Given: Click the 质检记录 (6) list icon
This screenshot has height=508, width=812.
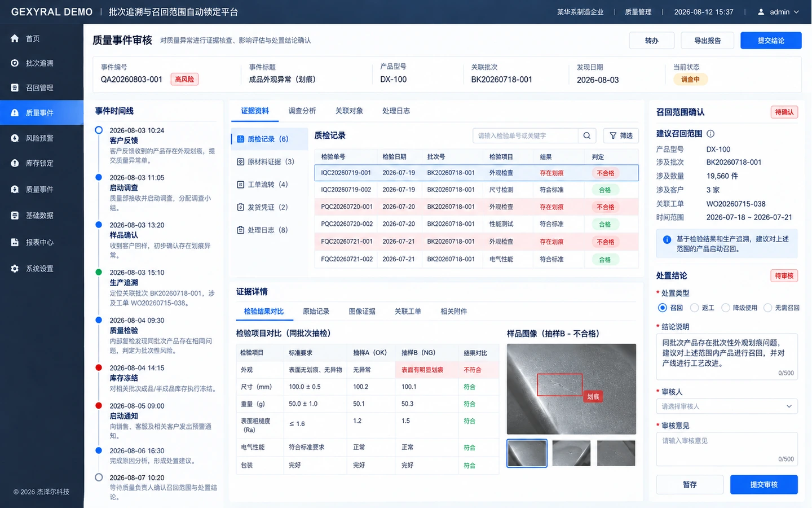Looking at the screenshot, I should [240, 139].
